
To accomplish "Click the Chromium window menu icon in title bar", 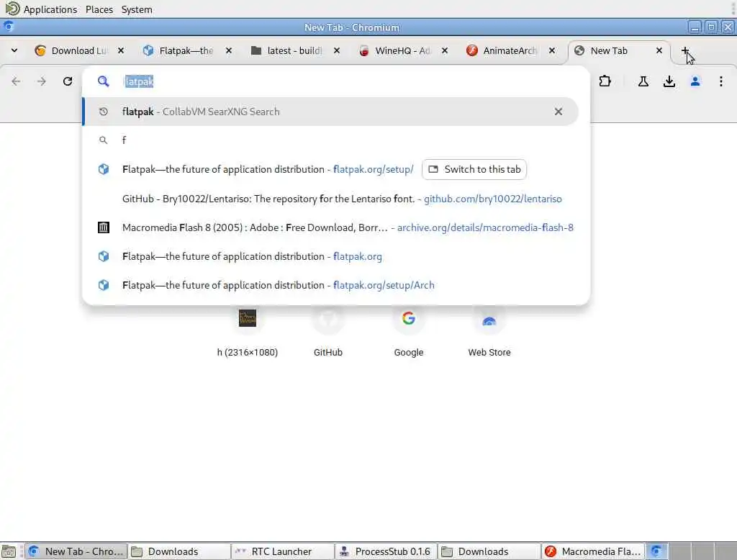I will 8,27.
